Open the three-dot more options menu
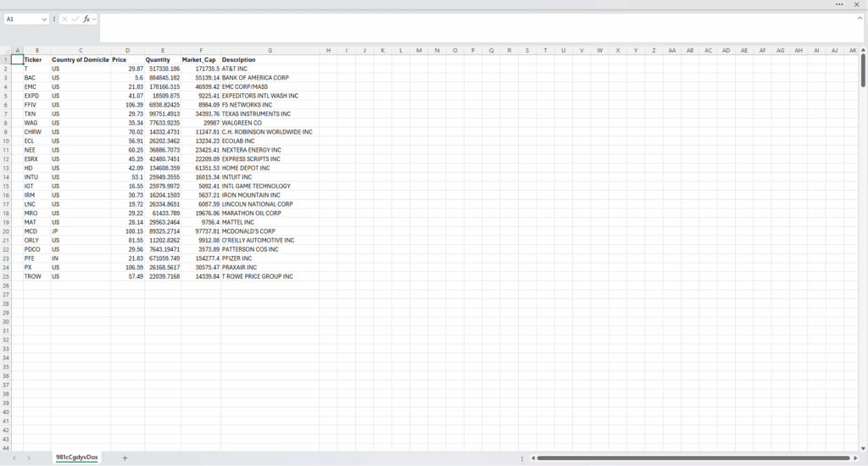This screenshot has width=868, height=466. pos(839,4)
